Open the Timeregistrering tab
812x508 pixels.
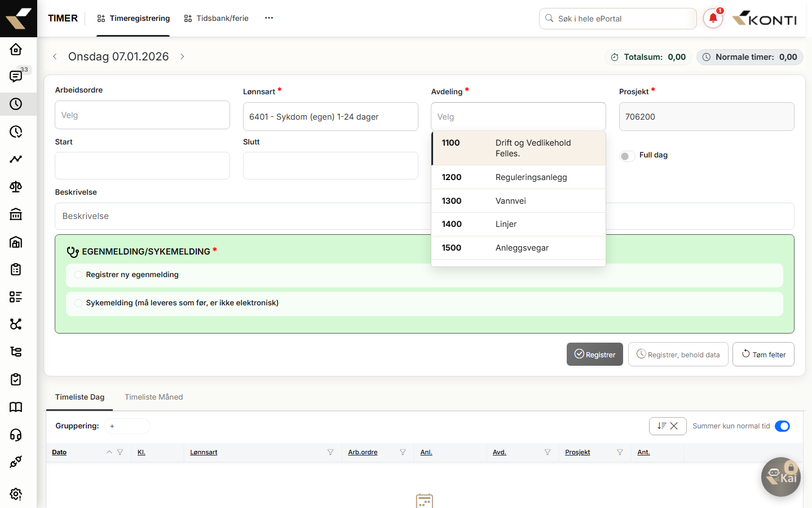click(x=133, y=19)
